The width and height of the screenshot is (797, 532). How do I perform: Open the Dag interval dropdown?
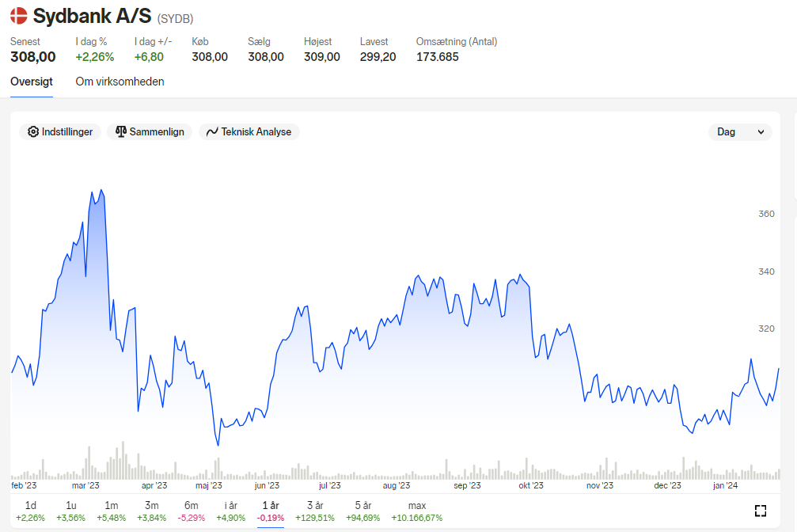(740, 131)
